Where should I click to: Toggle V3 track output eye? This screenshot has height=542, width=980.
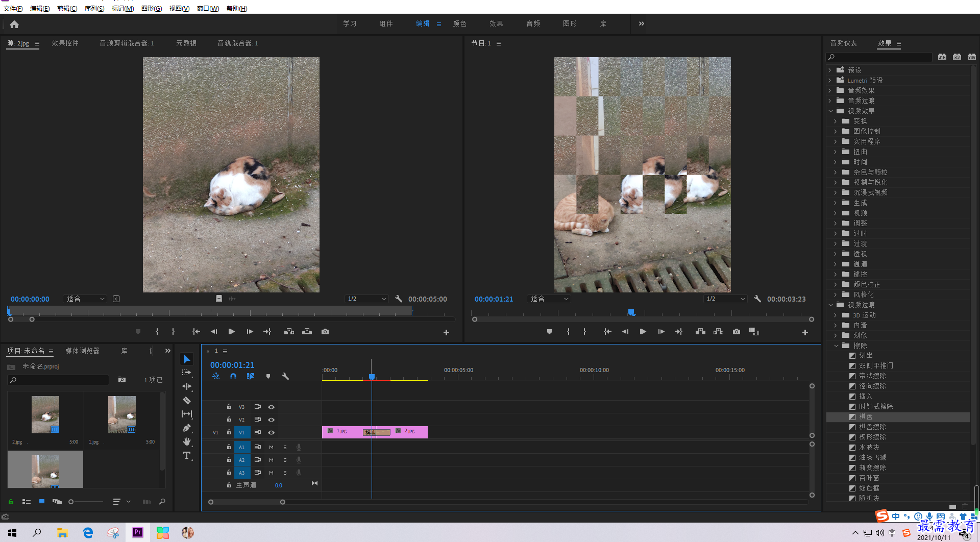tap(272, 407)
